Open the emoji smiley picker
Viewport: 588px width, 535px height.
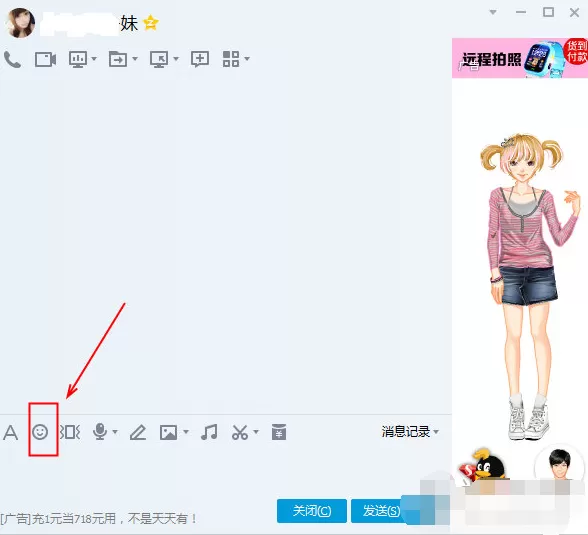click(40, 432)
